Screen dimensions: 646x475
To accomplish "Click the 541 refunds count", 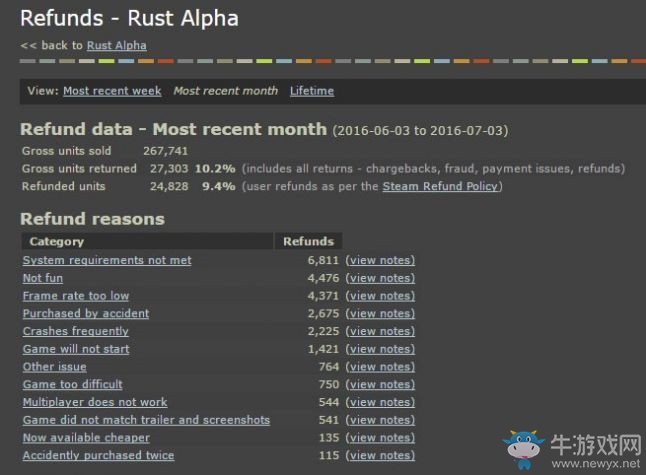I will click(x=329, y=420).
